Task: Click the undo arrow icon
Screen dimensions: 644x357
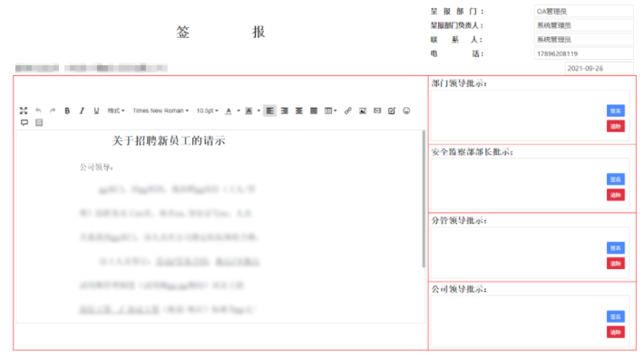Action: click(x=38, y=111)
